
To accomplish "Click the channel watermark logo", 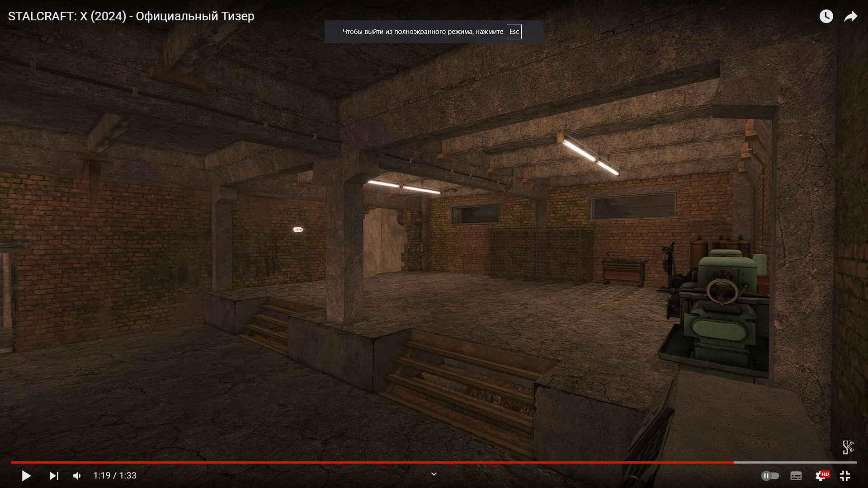I will [848, 447].
